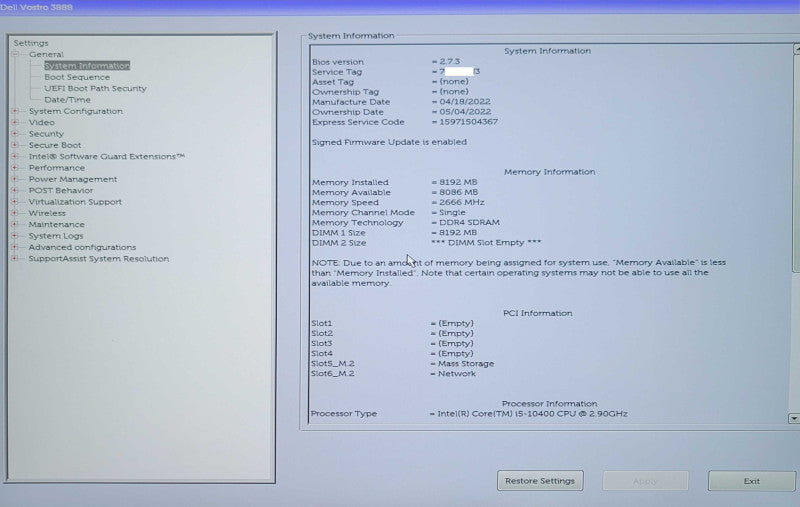Expand the Performance node
Screen dimensions: 800x507
[x=15, y=167]
